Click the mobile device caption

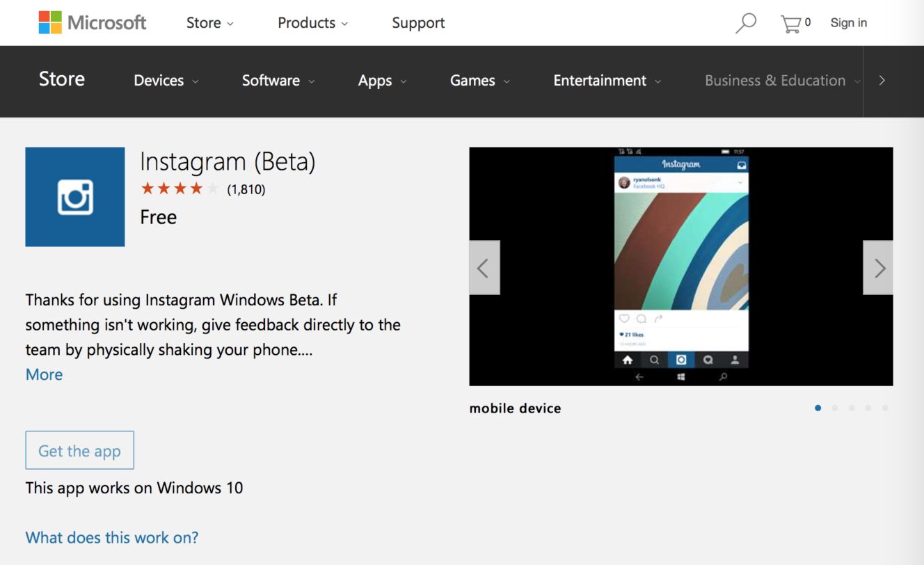pyautogui.click(x=516, y=408)
